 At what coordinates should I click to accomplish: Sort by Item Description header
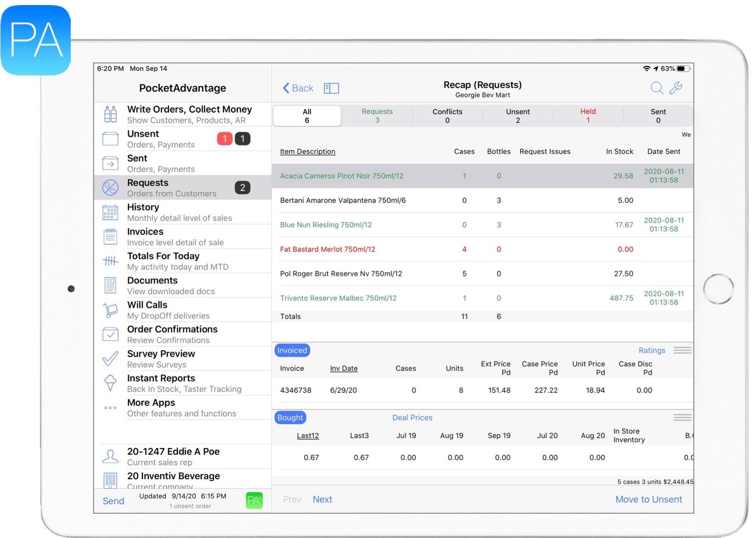[308, 152]
